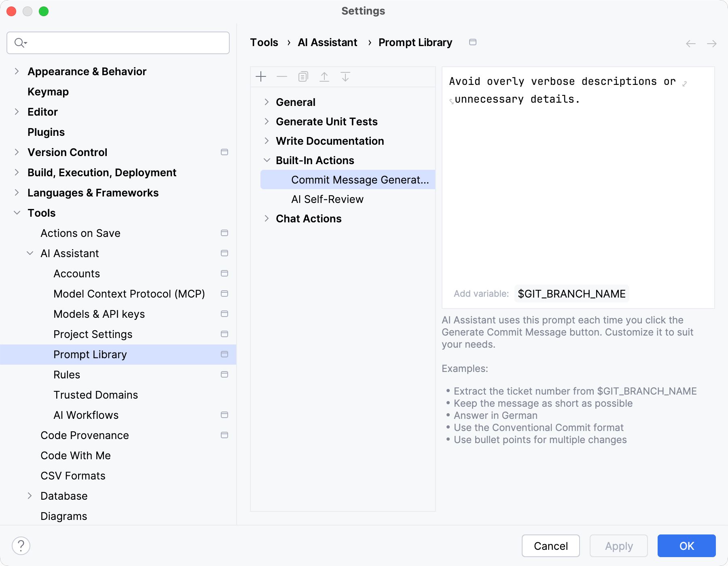
Task: Navigate back with the left arrow
Action: tap(691, 44)
